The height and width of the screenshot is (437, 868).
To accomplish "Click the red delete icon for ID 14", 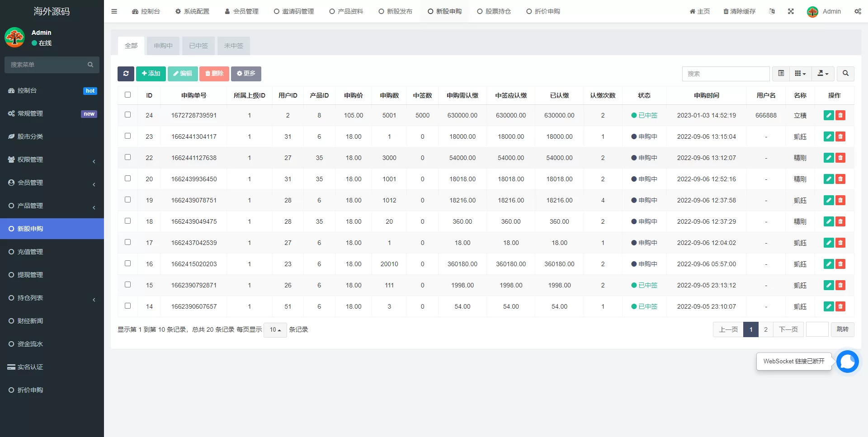I will [840, 306].
